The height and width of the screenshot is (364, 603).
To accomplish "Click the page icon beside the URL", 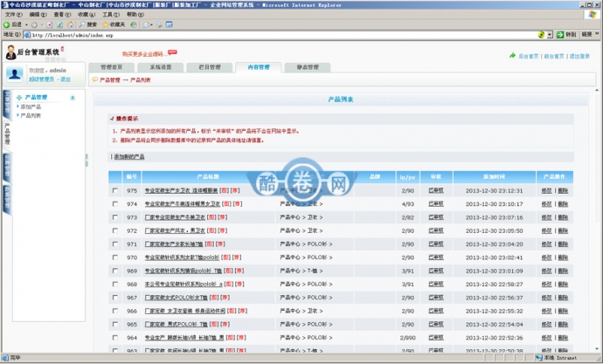I will pos(27,35).
